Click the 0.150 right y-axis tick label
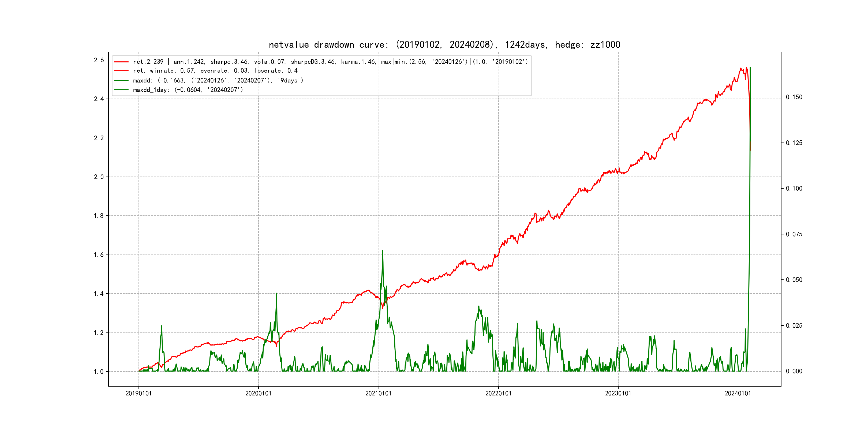This screenshot has width=868, height=434. (794, 97)
